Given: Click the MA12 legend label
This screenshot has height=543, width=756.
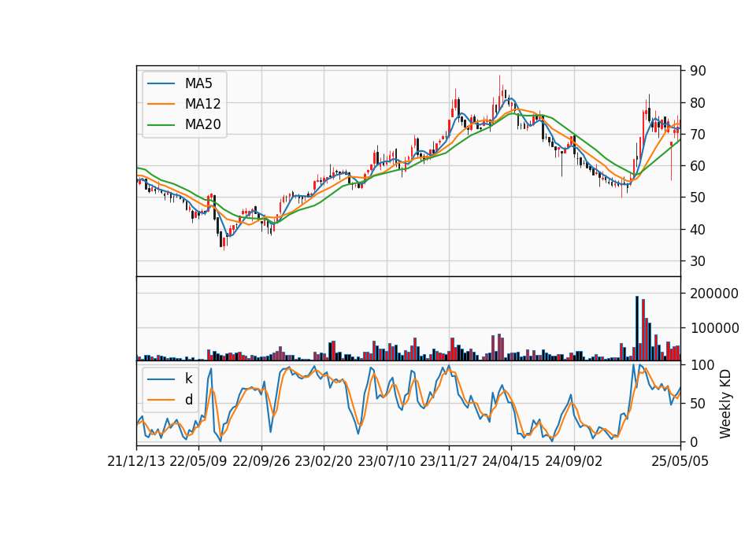Looking at the screenshot, I should tap(202, 104).
